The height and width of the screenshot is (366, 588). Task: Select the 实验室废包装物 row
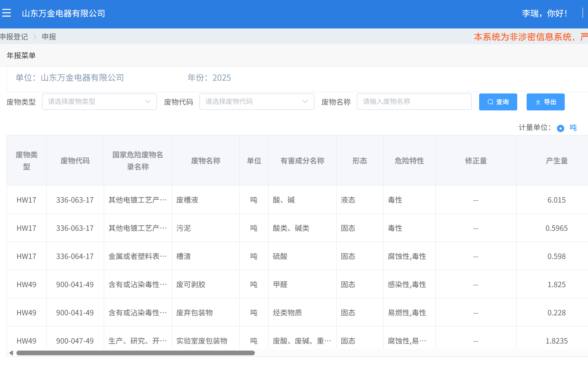202,341
